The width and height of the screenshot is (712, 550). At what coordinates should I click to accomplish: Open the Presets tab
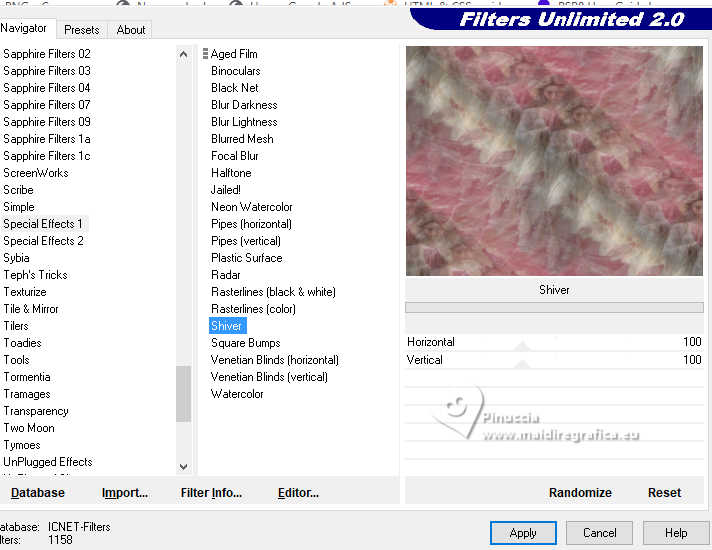82,30
